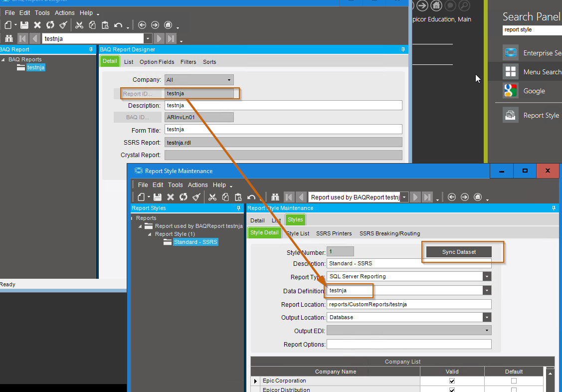The image size is (562, 392).
Task: Open Report Type dropdown
Action: click(x=487, y=277)
